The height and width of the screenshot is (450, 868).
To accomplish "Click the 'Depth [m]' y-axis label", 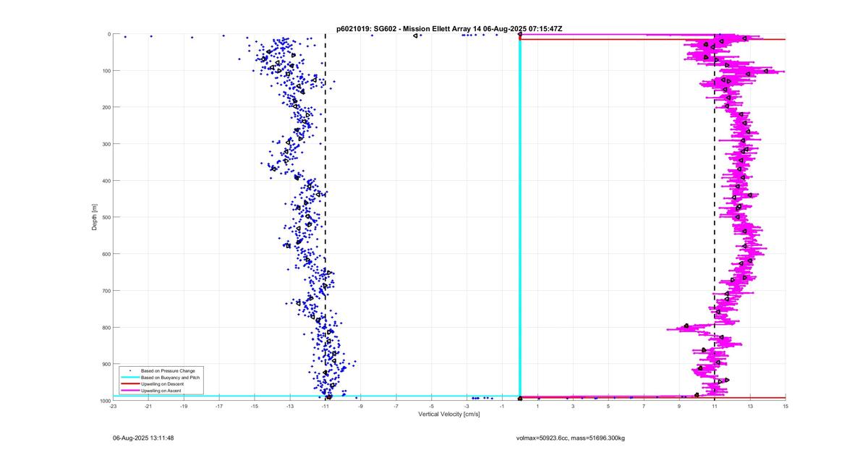I will tap(94, 217).
